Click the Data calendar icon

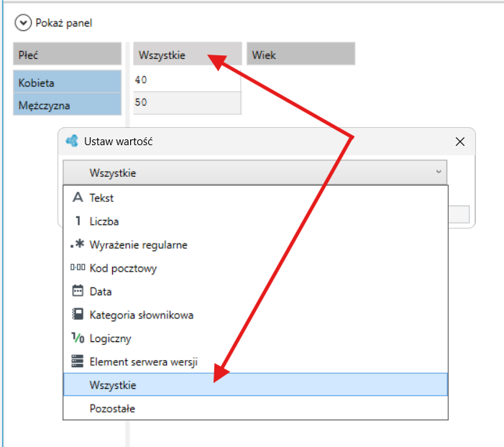point(78,290)
